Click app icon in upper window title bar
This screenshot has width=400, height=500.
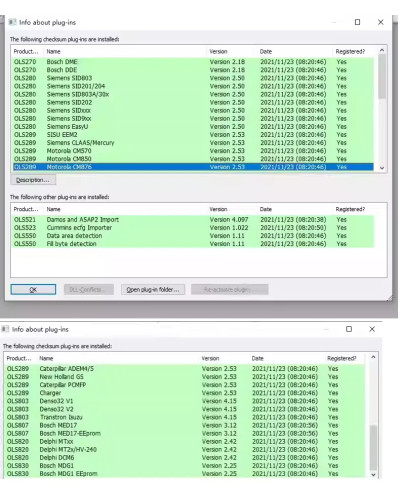point(12,22)
